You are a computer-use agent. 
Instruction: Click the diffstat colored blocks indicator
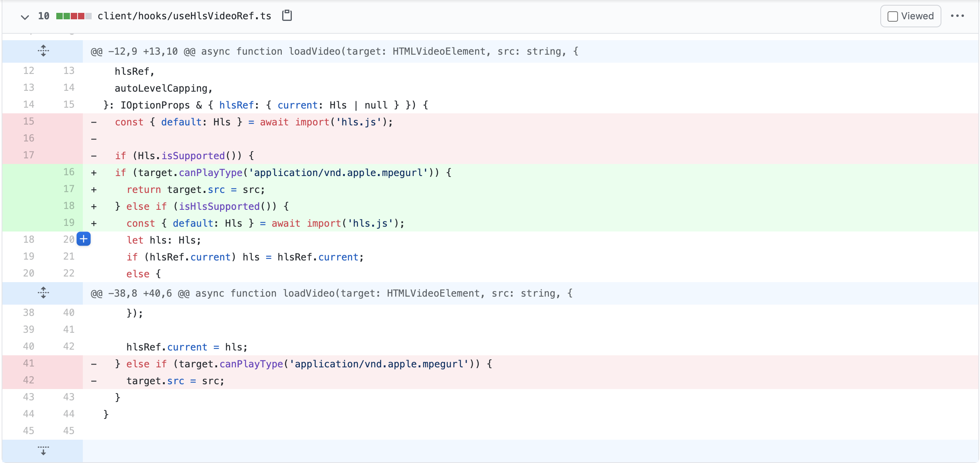[74, 16]
